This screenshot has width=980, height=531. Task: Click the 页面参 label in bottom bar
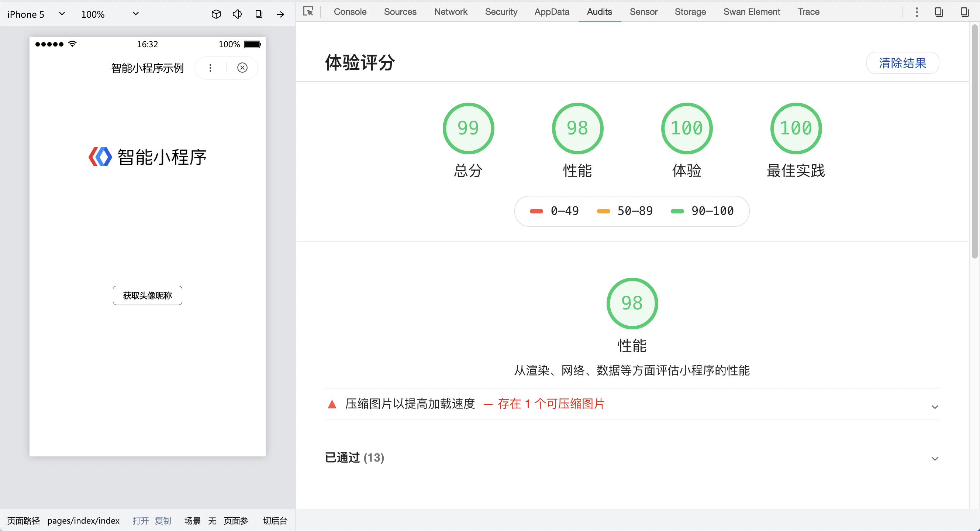pos(236,520)
